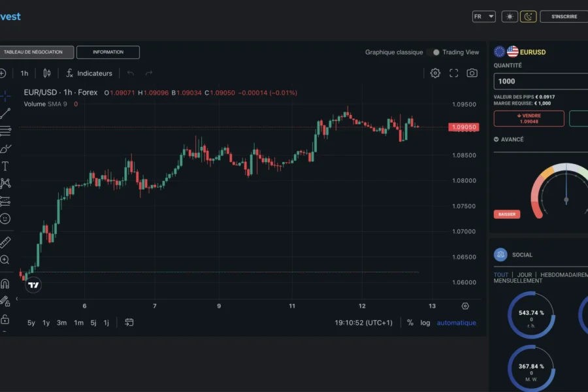Switch chart range to 1y
This screenshot has height=392, width=588.
pyautogui.click(x=46, y=323)
